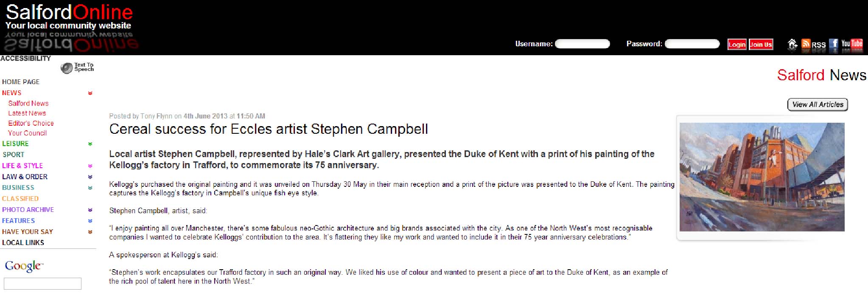This screenshot has height=293, width=868.
Task: Click the View All Articles button
Action: click(x=818, y=104)
